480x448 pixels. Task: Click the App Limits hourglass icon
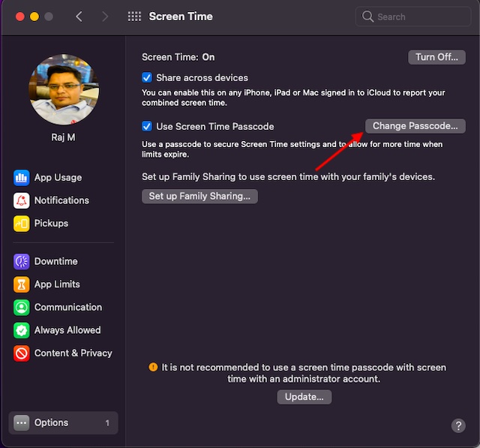(x=21, y=284)
